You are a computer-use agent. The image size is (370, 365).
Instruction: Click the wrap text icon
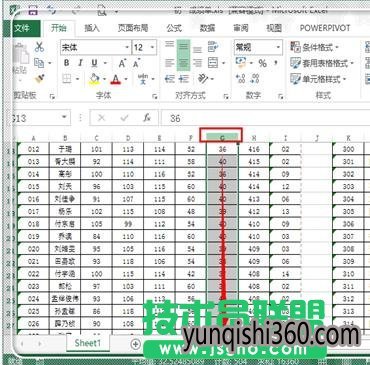(x=213, y=47)
